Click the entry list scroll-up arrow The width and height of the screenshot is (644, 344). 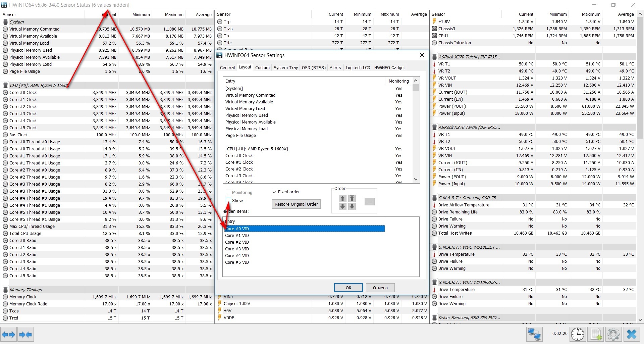click(x=416, y=81)
